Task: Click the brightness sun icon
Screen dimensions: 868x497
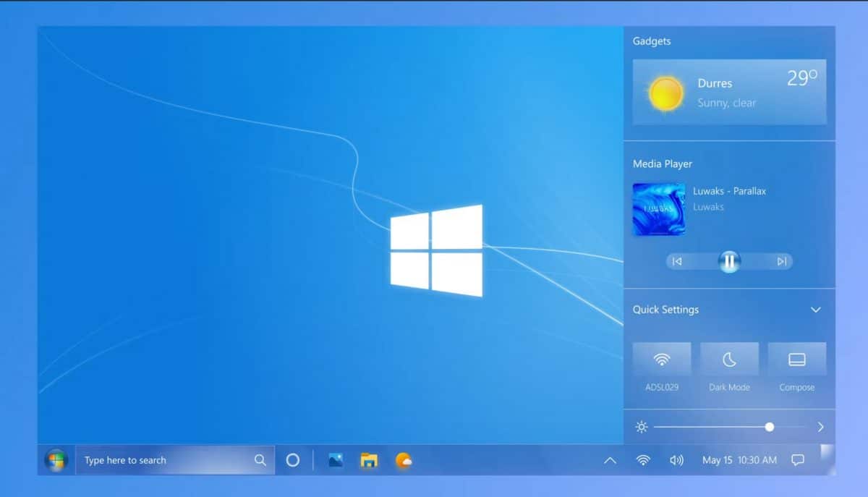Action: (x=641, y=427)
